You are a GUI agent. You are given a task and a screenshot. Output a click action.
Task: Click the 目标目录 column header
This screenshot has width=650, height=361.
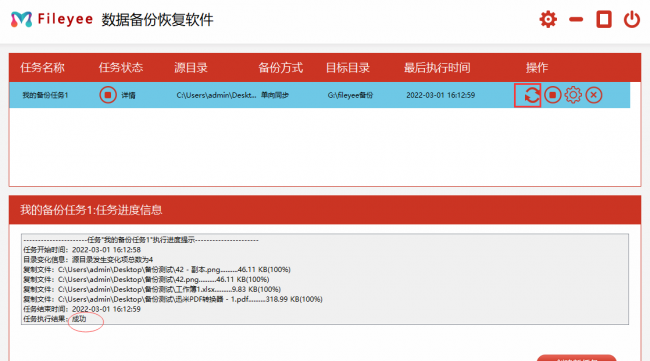coord(347,68)
